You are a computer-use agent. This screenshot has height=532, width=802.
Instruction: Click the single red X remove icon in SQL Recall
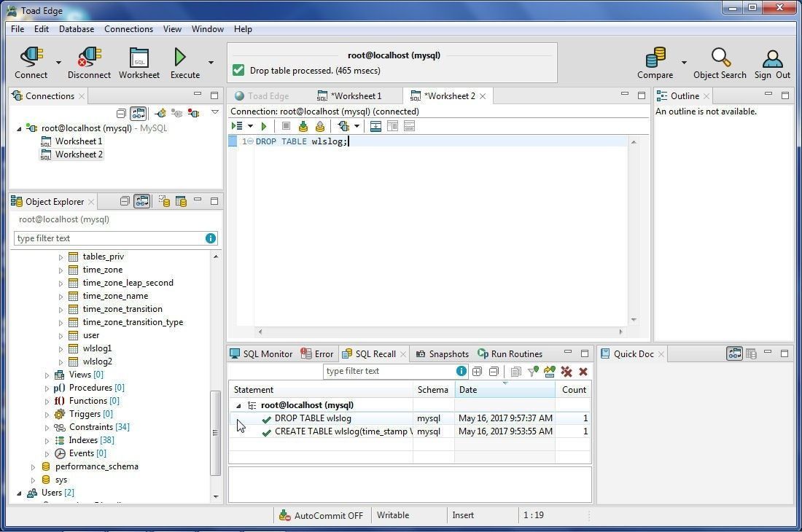point(583,372)
